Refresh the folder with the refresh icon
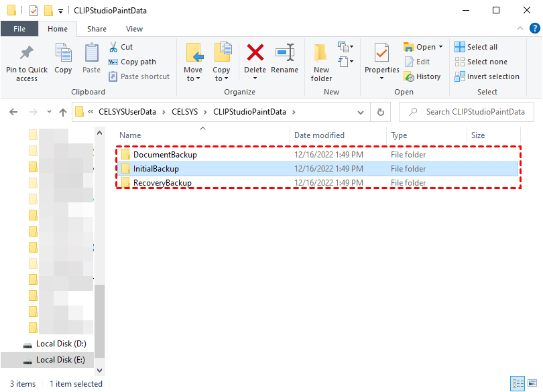543x392 pixels. pyautogui.click(x=380, y=112)
